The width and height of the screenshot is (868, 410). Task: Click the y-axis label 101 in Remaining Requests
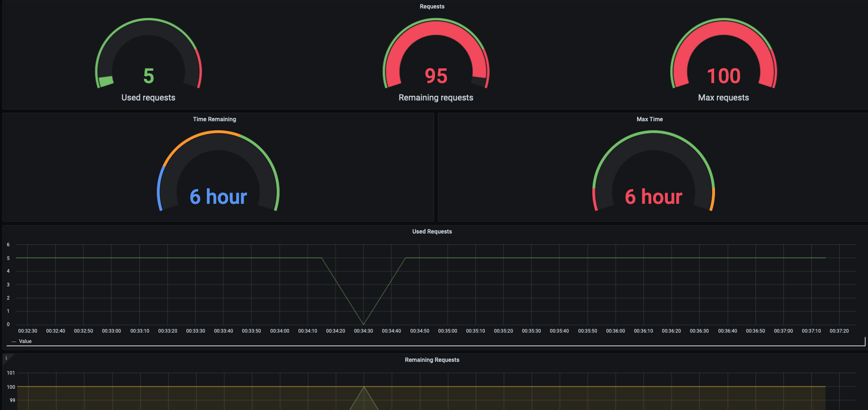[11, 373]
